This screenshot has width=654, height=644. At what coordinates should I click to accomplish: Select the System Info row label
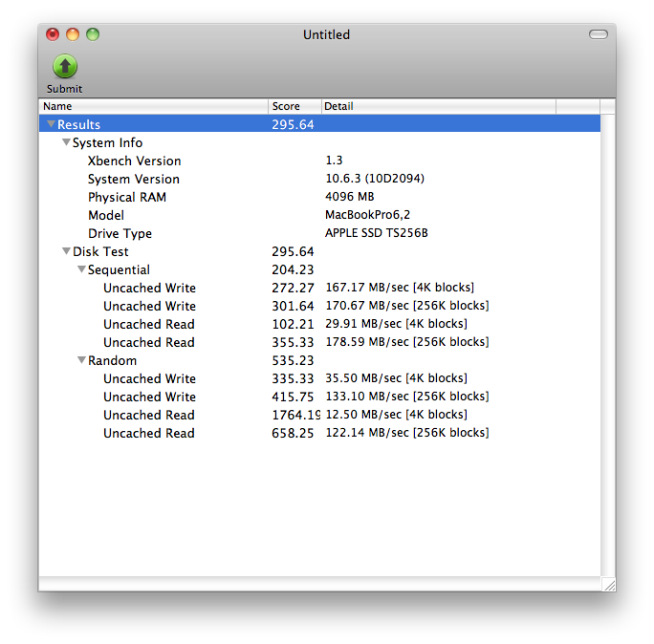(x=108, y=142)
